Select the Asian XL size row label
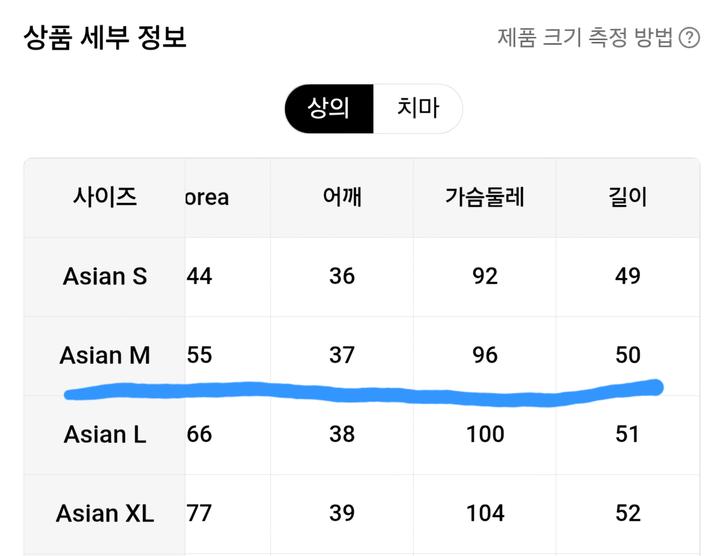This screenshot has height=556, width=720. coord(104,514)
